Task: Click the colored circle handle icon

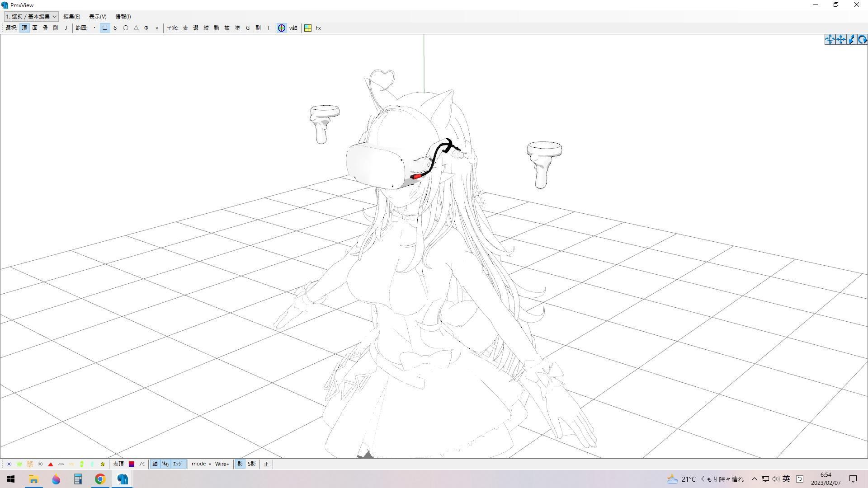Action: (x=282, y=28)
